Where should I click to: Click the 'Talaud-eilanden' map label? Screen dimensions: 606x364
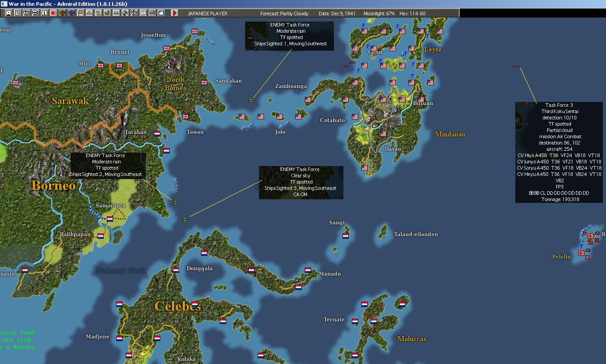click(416, 234)
